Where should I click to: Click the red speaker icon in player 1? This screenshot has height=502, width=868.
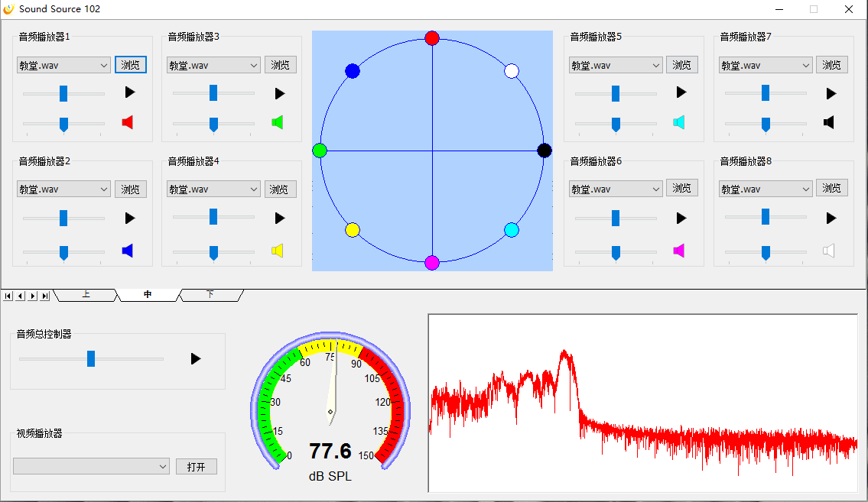(127, 122)
